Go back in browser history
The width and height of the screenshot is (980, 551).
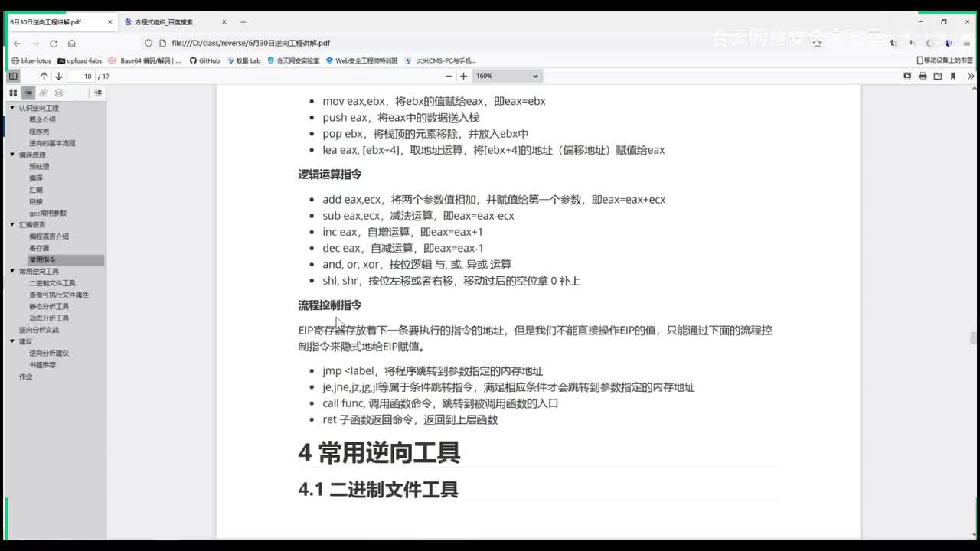(18, 44)
